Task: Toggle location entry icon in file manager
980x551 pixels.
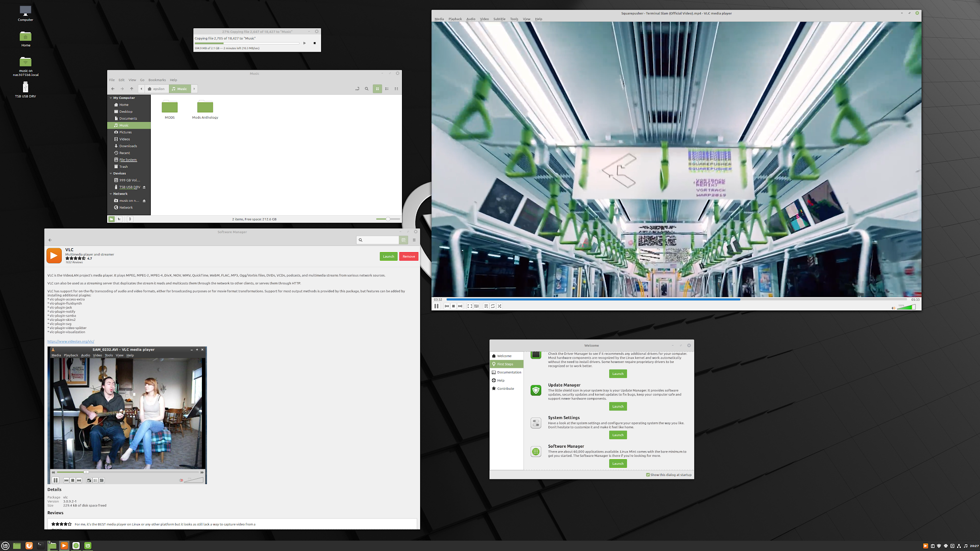Action: 357,88
